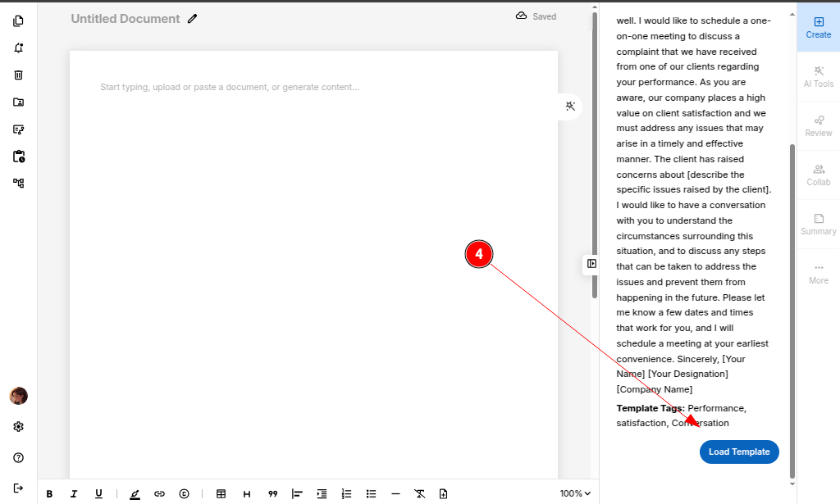840x504 pixels.
Task: Switch to the AI Tools tab
Action: coord(818,76)
